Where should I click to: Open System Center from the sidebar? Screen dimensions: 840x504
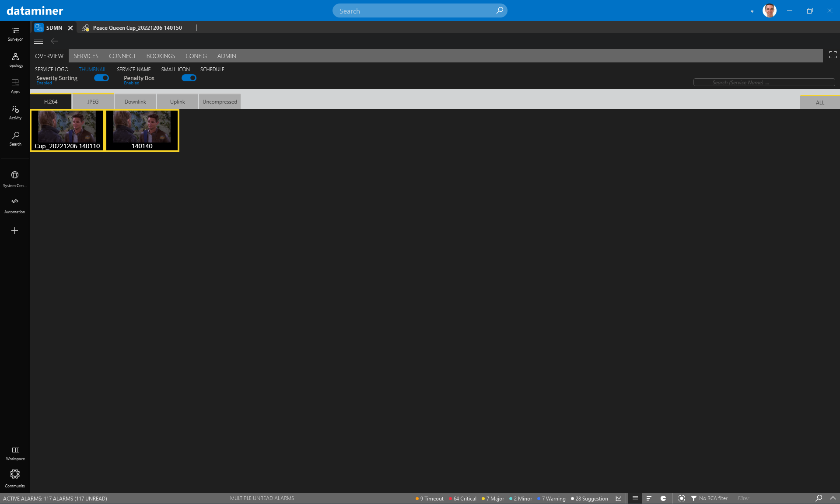(15, 179)
